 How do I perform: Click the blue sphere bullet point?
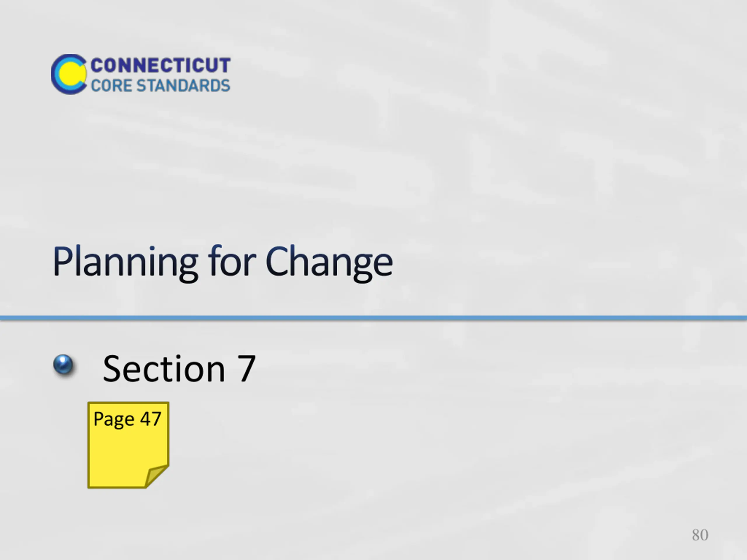[63, 365]
